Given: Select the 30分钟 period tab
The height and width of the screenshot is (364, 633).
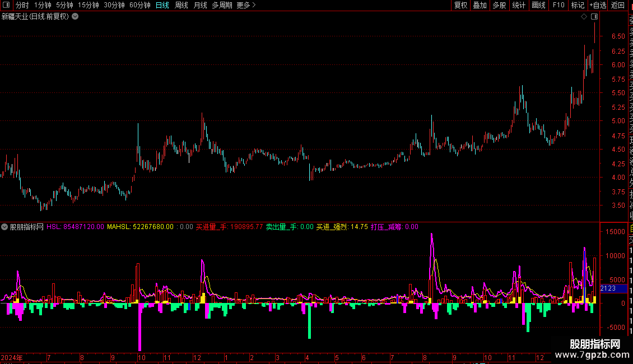Looking at the screenshot, I should [x=114, y=5].
